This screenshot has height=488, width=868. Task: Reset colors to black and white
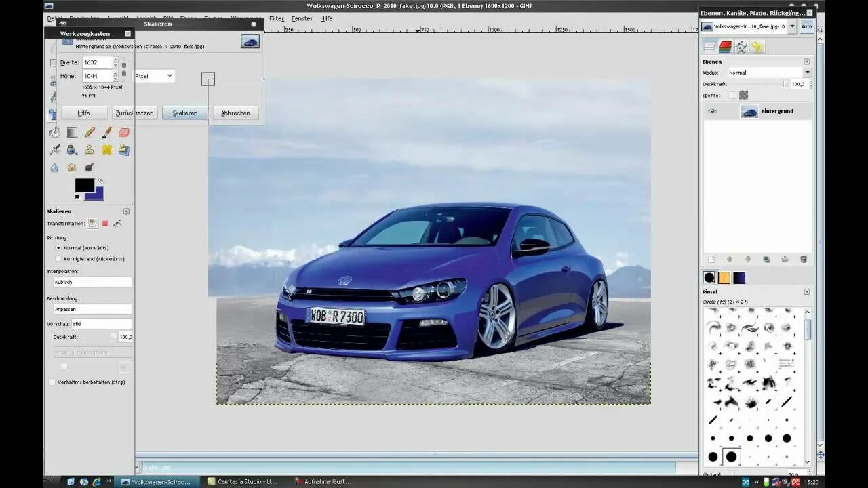click(x=78, y=197)
